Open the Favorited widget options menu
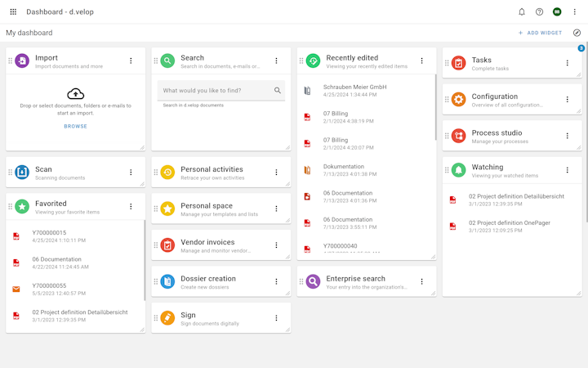 click(131, 206)
